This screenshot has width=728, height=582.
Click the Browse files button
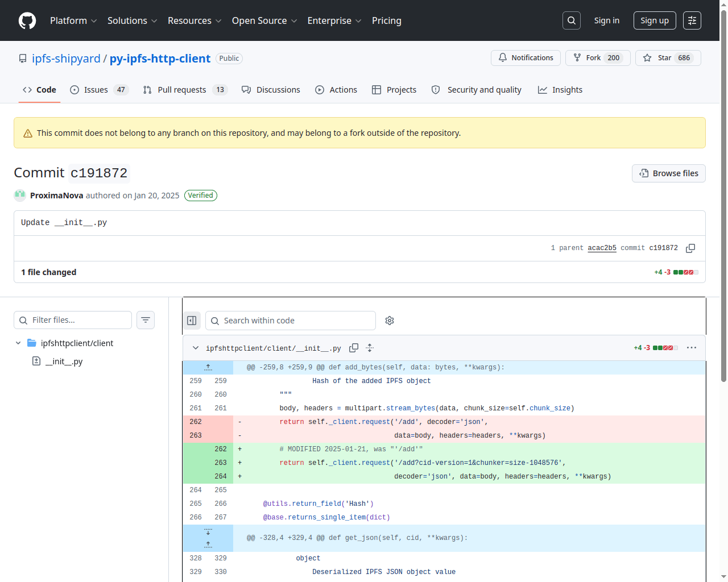[669, 173]
